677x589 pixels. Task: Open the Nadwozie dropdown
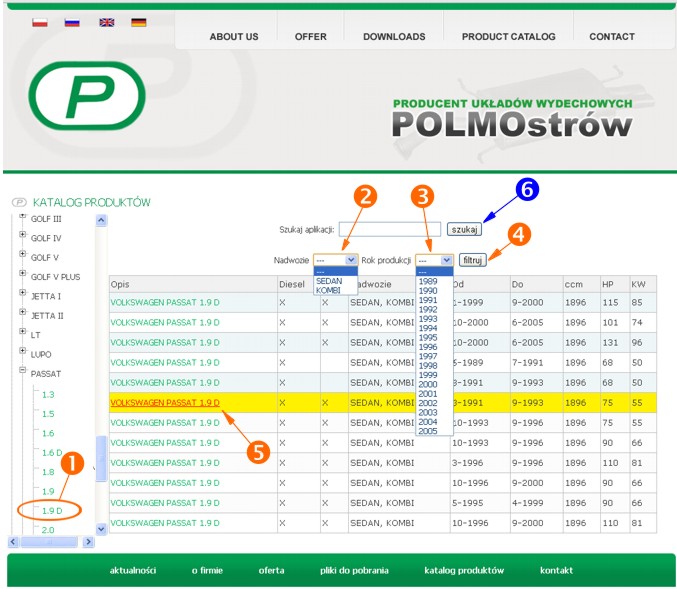(x=335, y=260)
